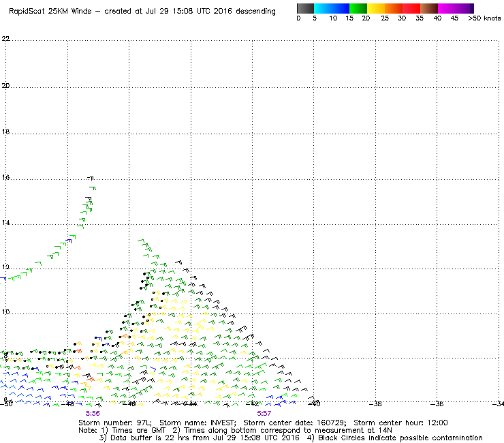The width and height of the screenshot is (504, 443).
Task: Click the latitude label '12'
Action: (x=5, y=267)
